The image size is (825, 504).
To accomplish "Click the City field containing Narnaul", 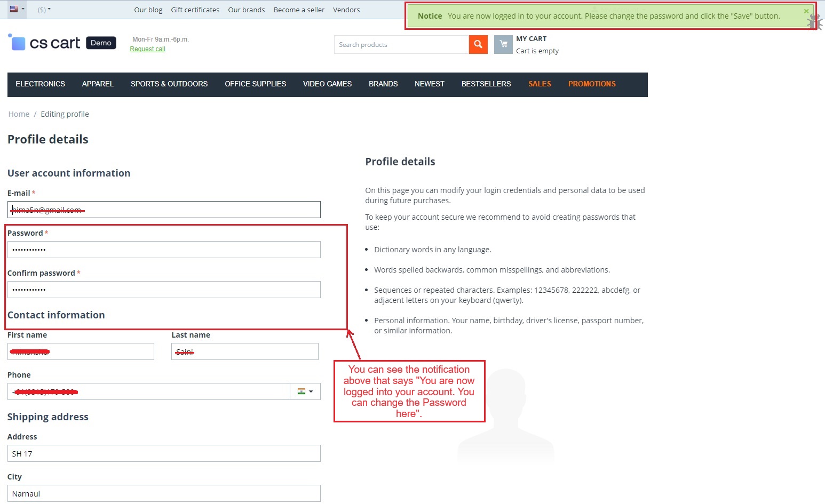I will (x=164, y=493).
